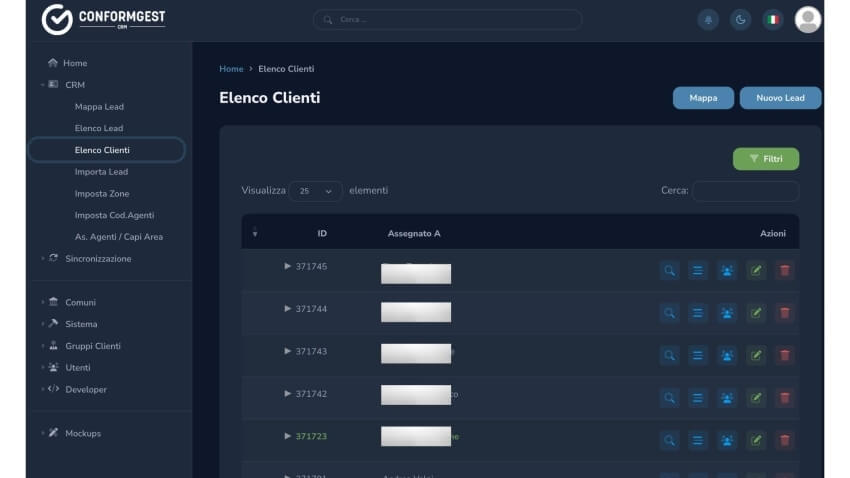Click the Mappa button

coord(703,98)
